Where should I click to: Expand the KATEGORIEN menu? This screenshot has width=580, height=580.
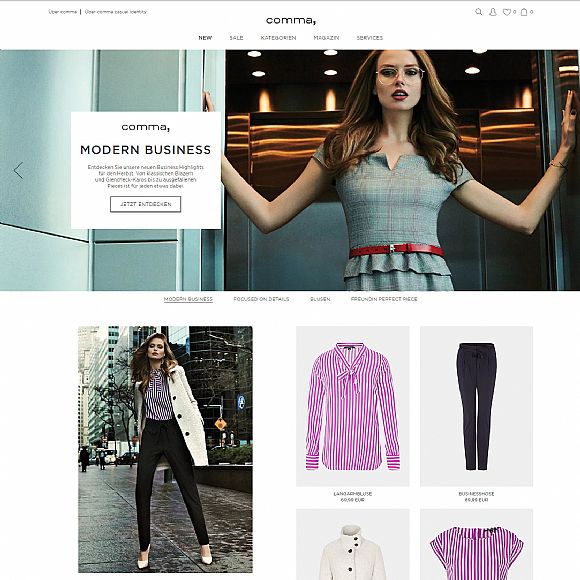tap(279, 38)
